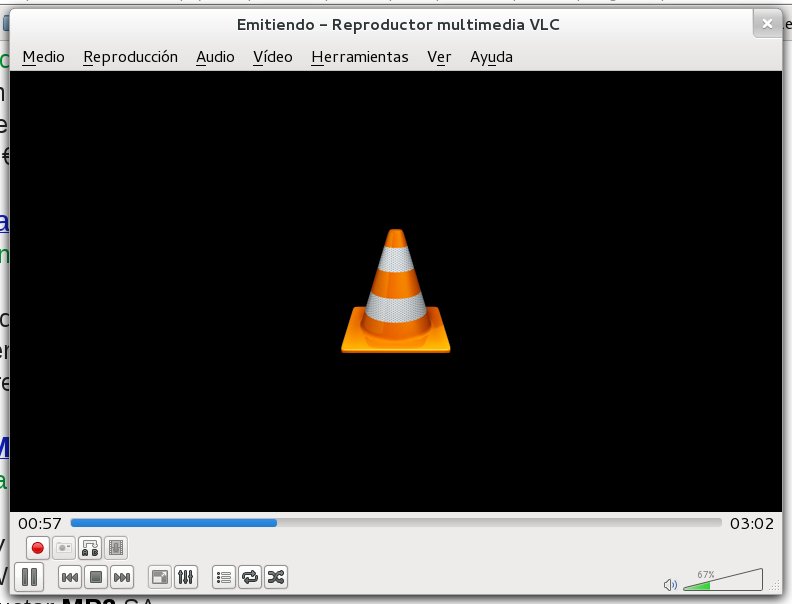Adjust the volume slider at 67%

pos(723,580)
